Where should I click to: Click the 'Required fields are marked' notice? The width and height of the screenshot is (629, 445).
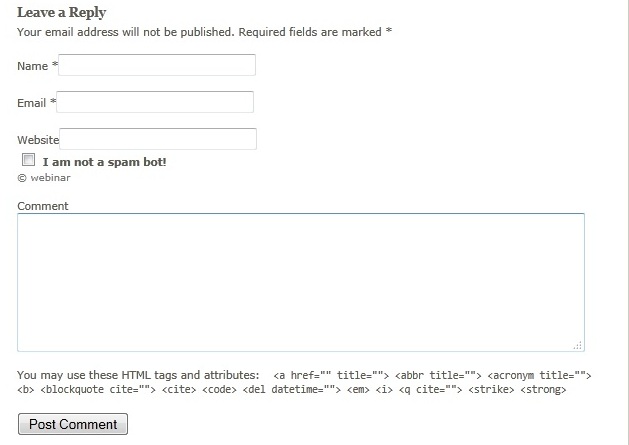click(310, 32)
